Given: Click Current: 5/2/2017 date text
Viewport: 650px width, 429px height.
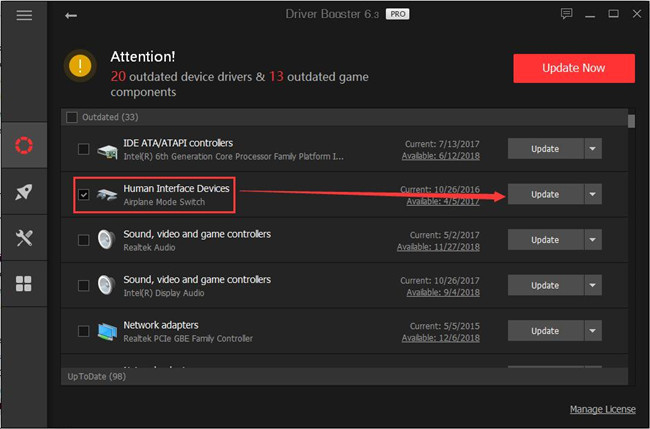Looking at the screenshot, I should pyautogui.click(x=445, y=235).
